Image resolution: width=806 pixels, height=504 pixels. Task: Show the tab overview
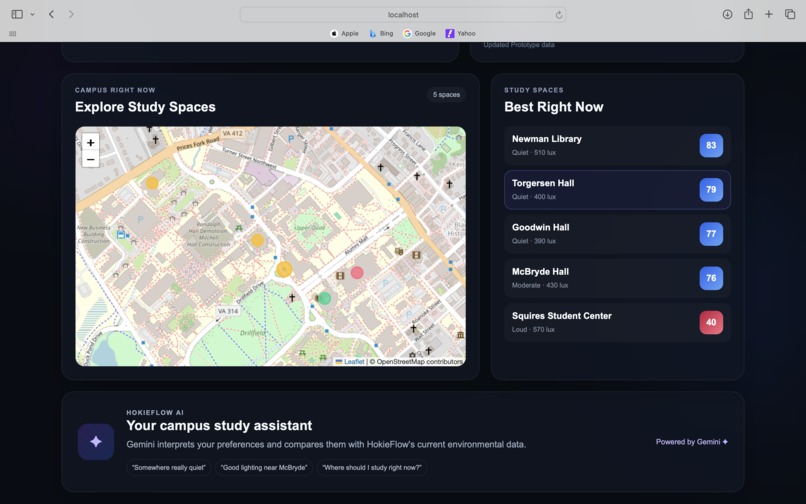tap(790, 14)
